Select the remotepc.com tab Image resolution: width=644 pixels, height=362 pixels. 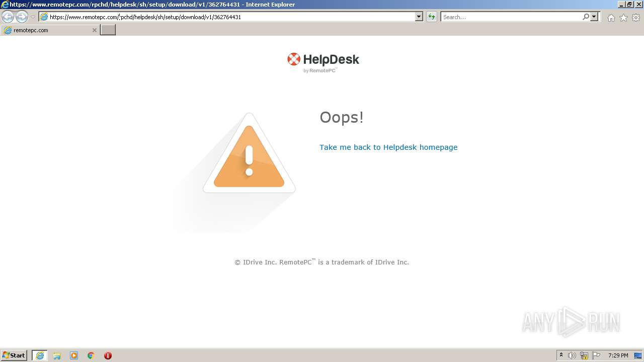[49, 30]
